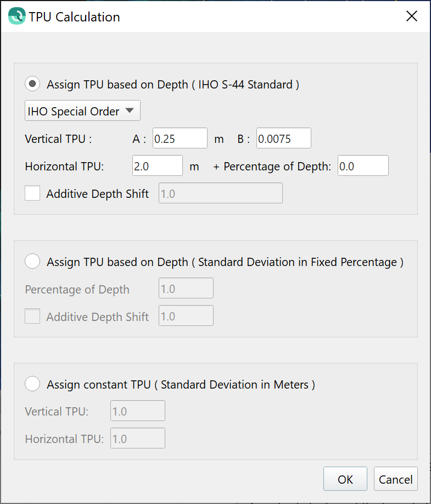Open the IHO Special Order dropdown

(83, 112)
